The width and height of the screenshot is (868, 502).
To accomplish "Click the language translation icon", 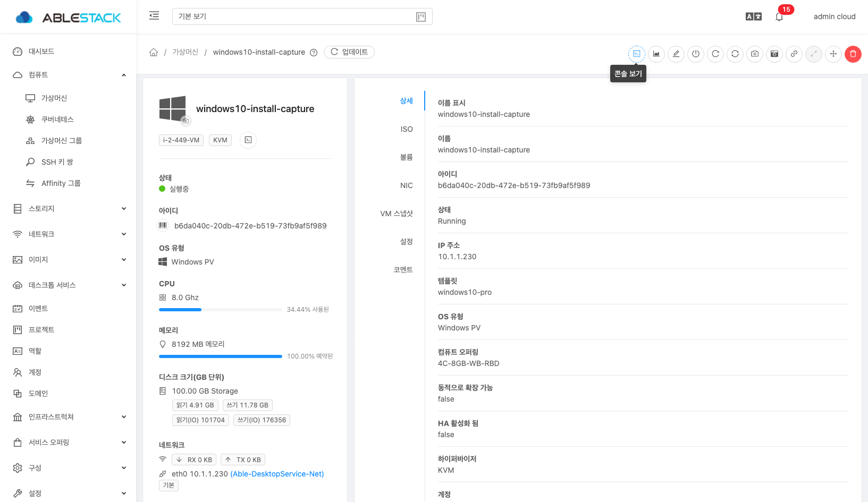I will tap(754, 16).
